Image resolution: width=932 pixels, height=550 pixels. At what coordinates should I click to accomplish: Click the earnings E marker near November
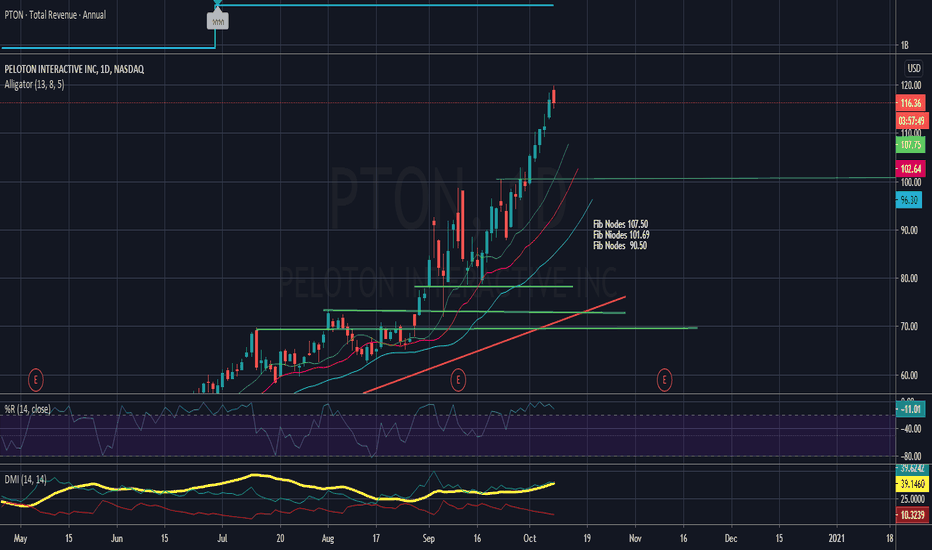click(x=664, y=379)
